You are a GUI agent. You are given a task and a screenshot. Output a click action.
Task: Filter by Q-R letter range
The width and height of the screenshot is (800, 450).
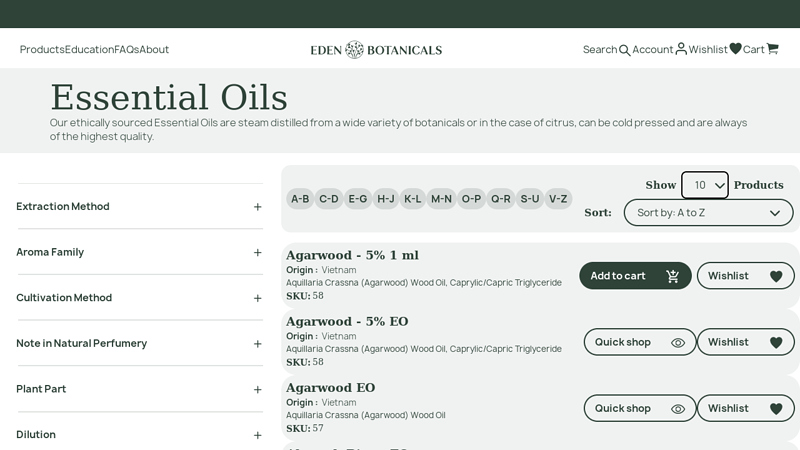(x=501, y=199)
